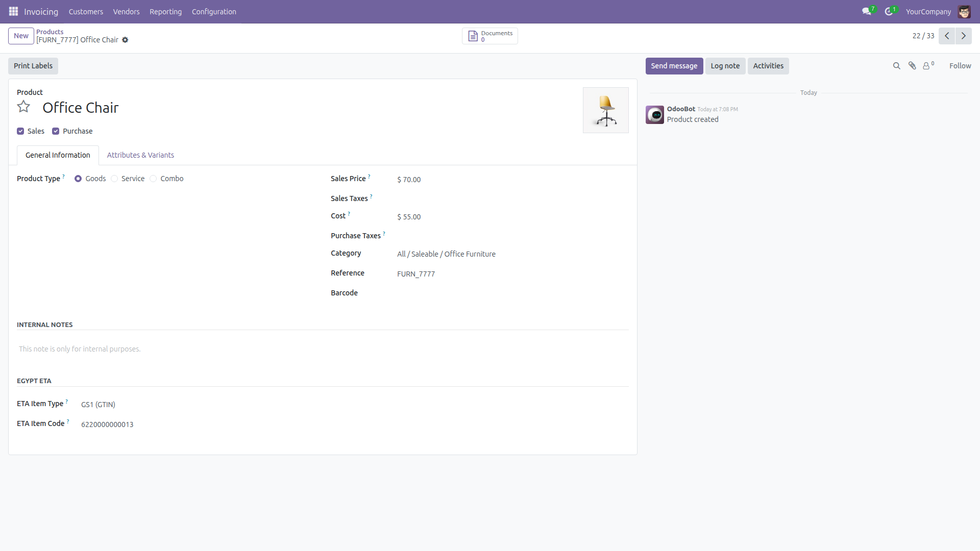Create a New product
The image size is (980, 551).
coord(21,36)
